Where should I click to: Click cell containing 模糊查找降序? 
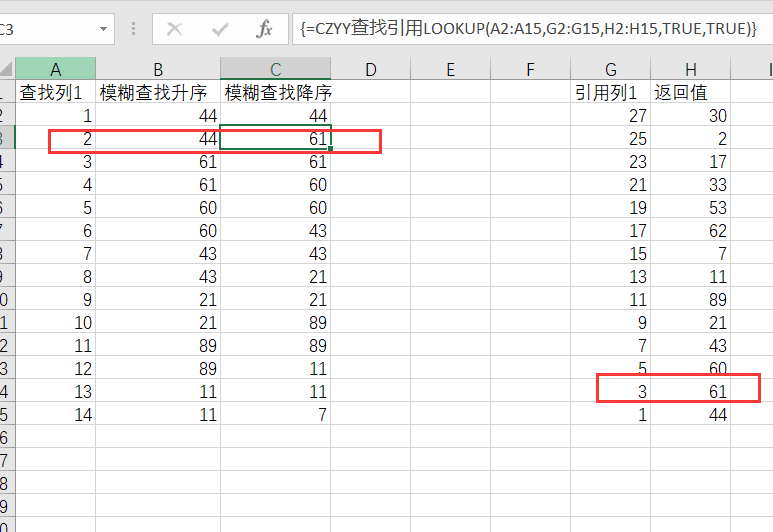tap(276, 92)
